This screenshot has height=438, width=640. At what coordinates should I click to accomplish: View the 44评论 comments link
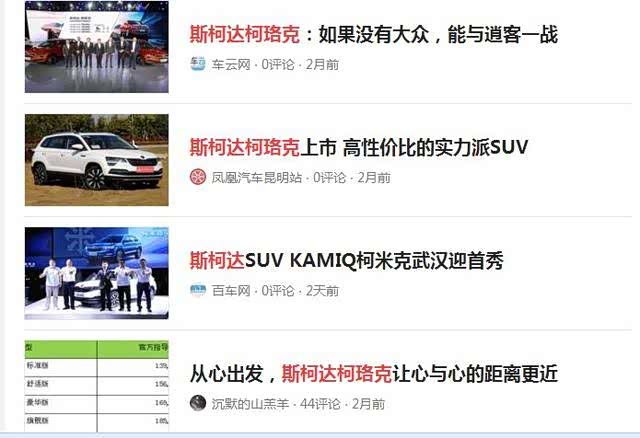[x=320, y=404]
